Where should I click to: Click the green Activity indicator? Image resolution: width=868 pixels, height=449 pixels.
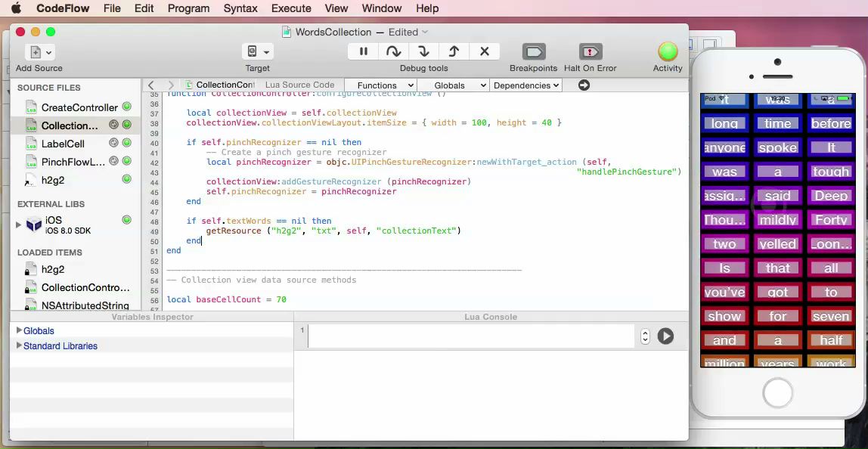point(668,51)
